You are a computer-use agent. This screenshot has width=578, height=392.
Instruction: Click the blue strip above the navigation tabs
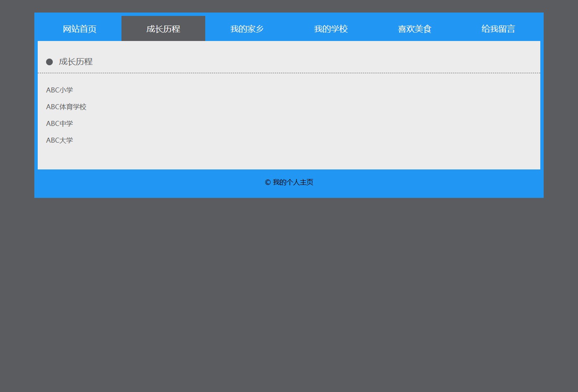click(289, 14)
